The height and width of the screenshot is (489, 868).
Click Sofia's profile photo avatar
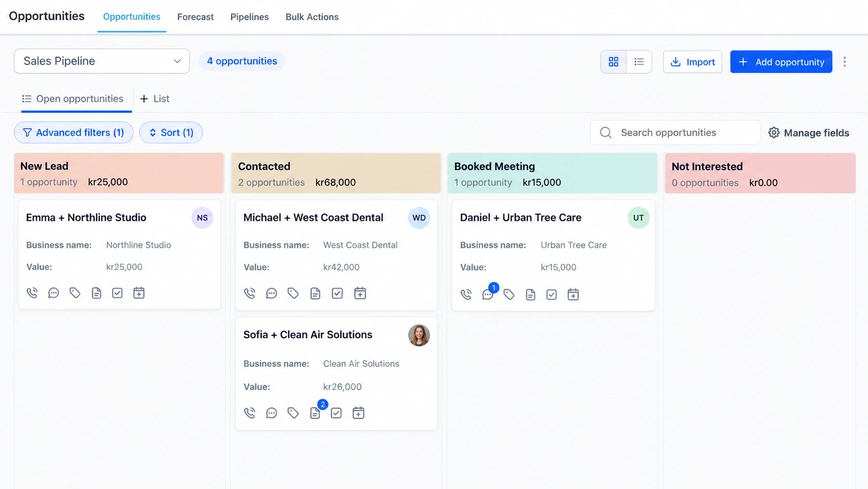419,335
